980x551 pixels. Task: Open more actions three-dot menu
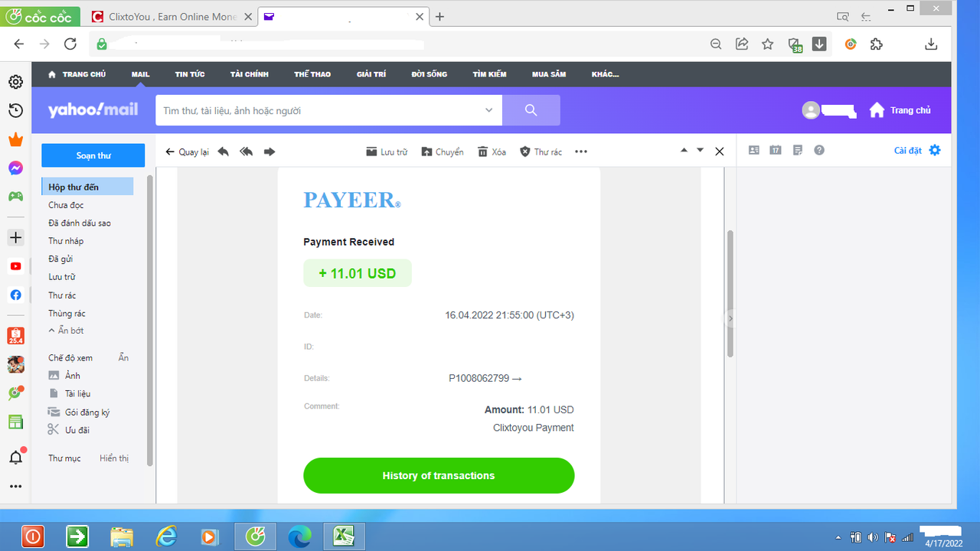581,152
